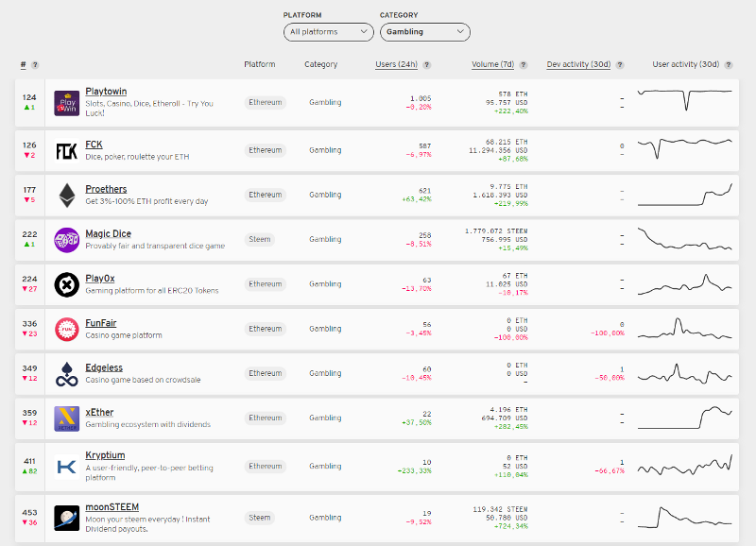Click Gambling category in xEther row
This screenshot has width=756, height=546.
click(325, 418)
